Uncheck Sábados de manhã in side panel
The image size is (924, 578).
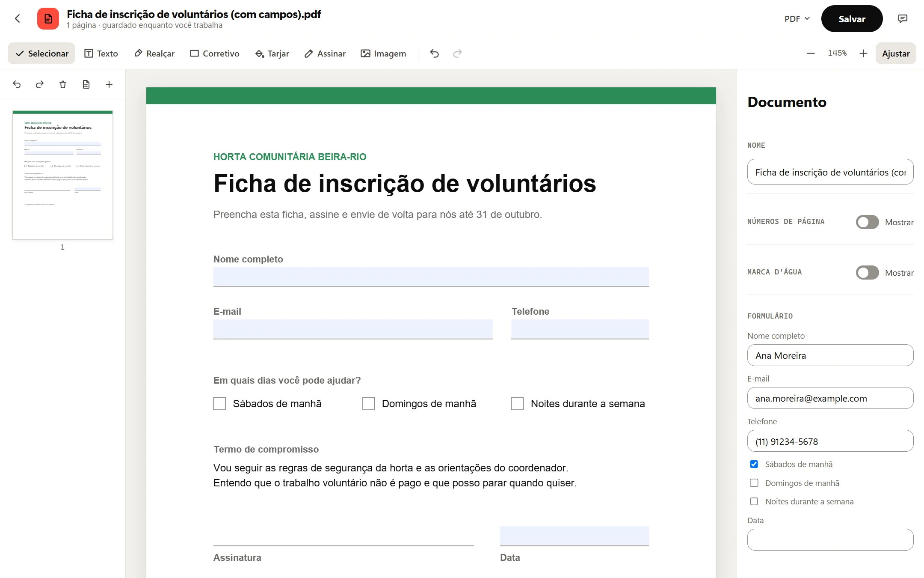pos(754,464)
